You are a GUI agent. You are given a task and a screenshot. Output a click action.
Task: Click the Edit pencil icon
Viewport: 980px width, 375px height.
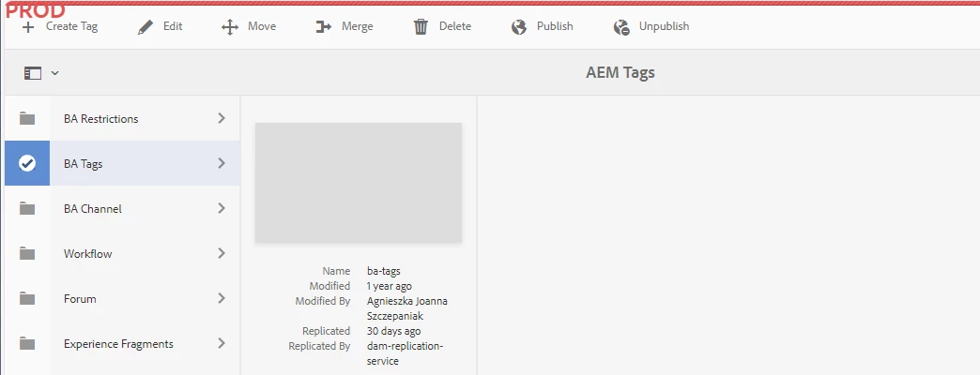tap(145, 27)
